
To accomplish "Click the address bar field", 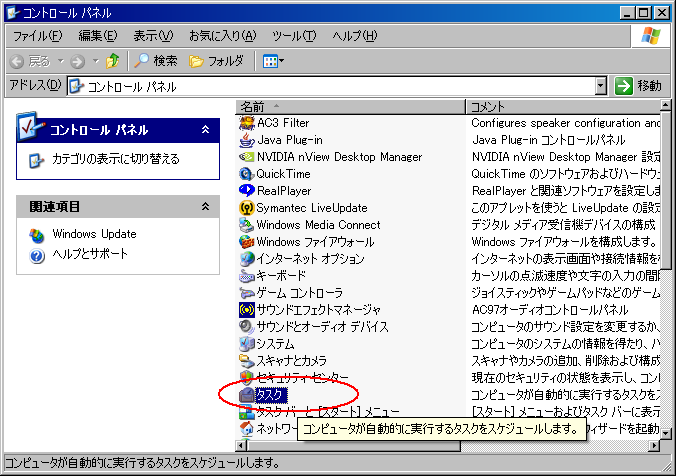I will click(x=331, y=86).
